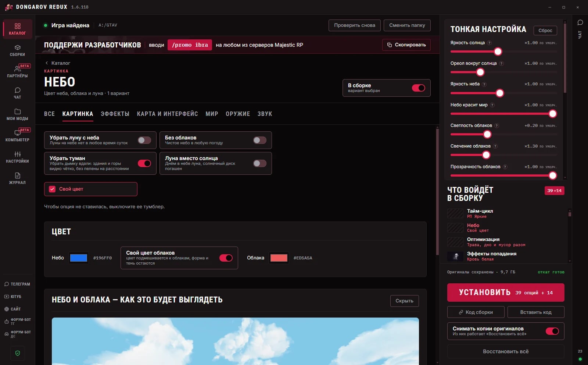
Task: Switch to the ВСЕ tab
Action: pyautogui.click(x=49, y=114)
